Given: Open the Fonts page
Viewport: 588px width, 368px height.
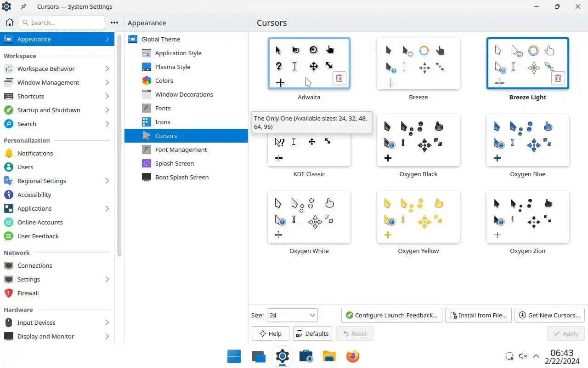Looking at the screenshot, I should tap(186, 108).
